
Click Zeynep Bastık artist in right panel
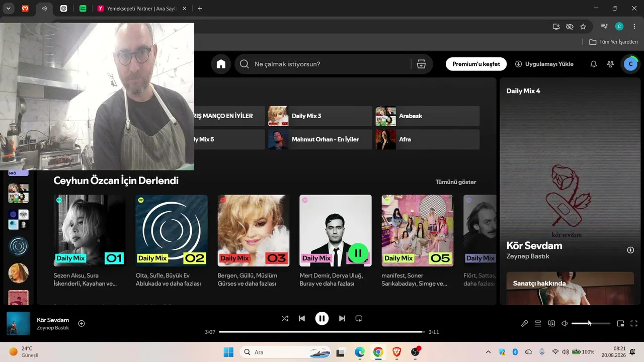click(x=528, y=256)
